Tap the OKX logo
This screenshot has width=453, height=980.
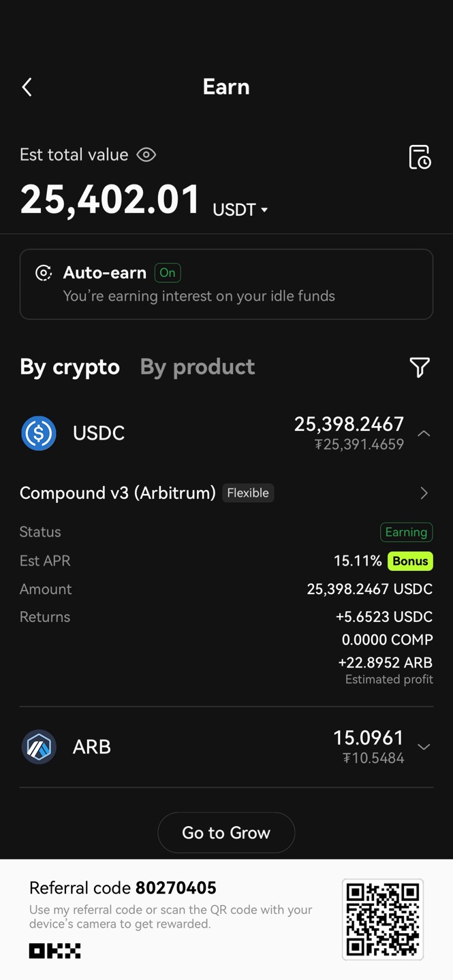click(x=54, y=951)
